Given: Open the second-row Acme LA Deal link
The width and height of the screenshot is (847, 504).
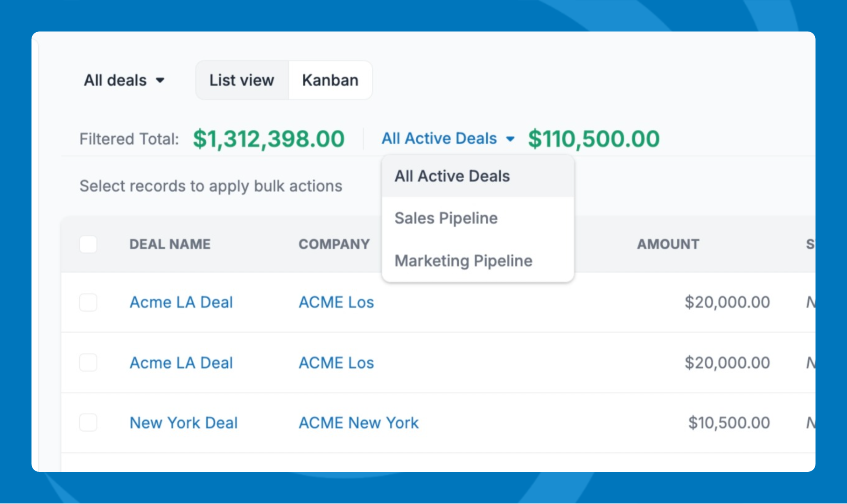Looking at the screenshot, I should pos(181,363).
